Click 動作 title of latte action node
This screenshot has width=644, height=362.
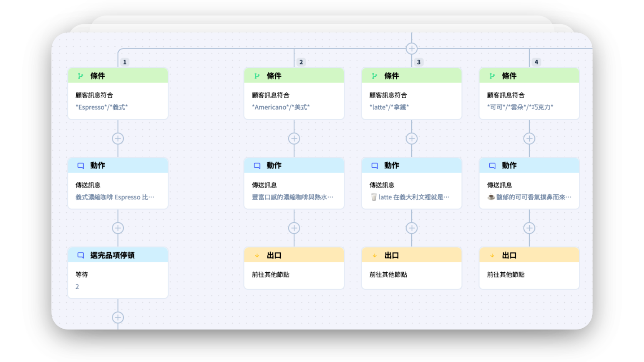(x=392, y=166)
